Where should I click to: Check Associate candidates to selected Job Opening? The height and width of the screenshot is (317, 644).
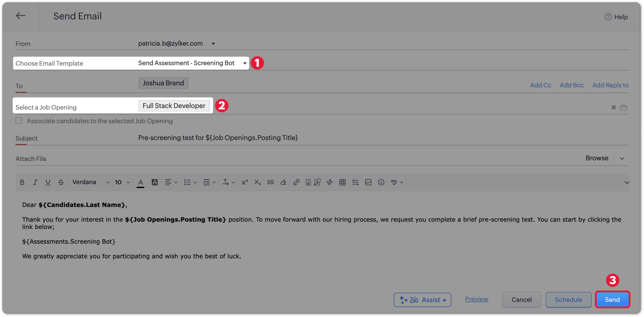[19, 121]
